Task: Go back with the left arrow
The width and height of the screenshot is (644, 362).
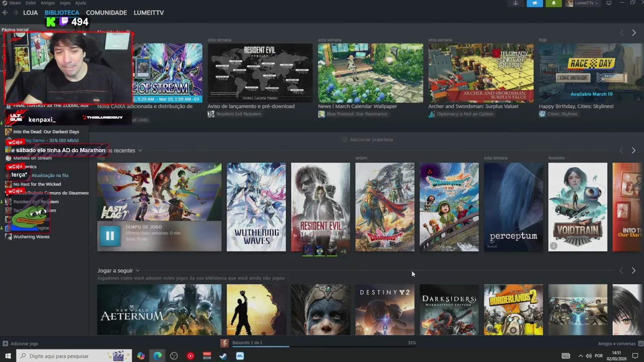Action: click(x=6, y=13)
